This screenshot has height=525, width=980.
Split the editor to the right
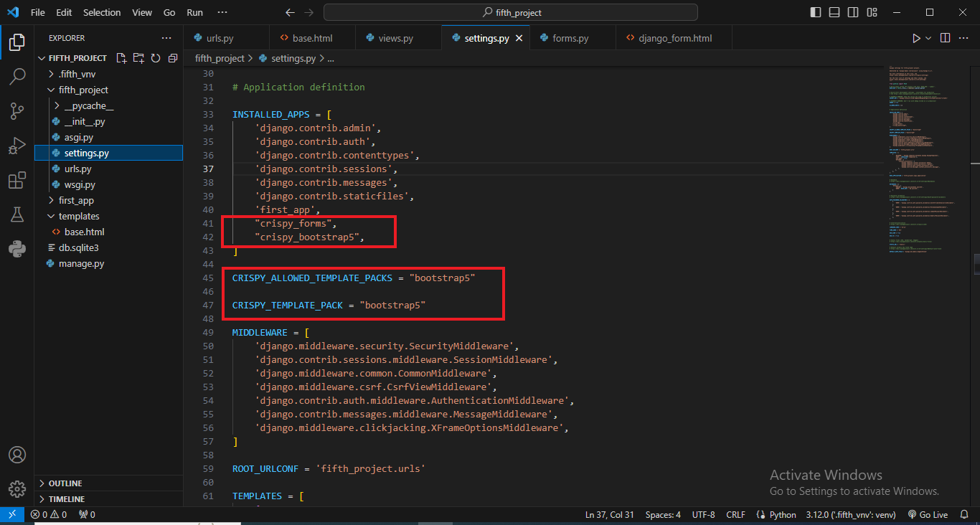tap(945, 38)
